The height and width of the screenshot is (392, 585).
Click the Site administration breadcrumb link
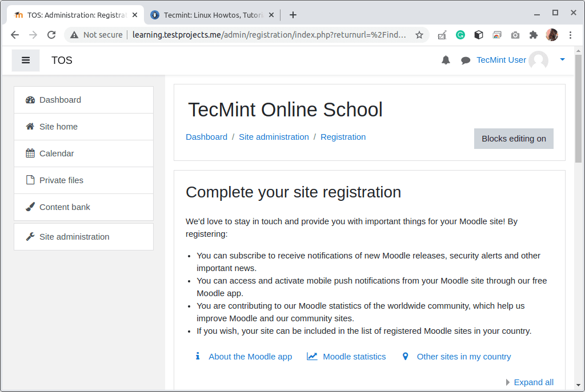point(274,137)
